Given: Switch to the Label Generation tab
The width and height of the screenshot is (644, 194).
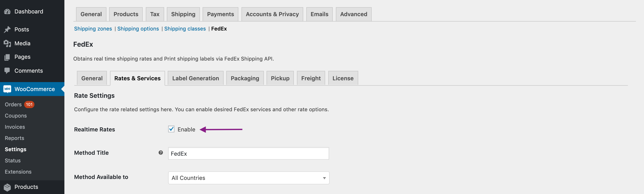Looking at the screenshot, I should pos(195,78).
